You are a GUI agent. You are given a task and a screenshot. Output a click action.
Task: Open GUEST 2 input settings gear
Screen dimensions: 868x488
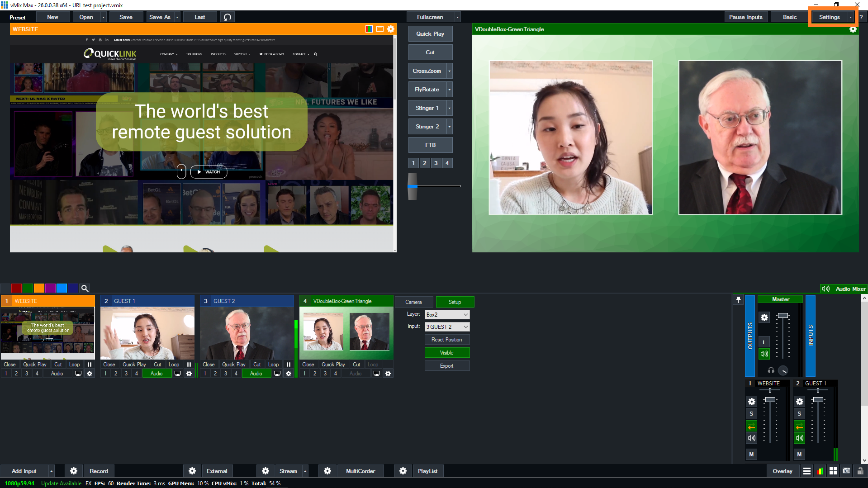289,374
